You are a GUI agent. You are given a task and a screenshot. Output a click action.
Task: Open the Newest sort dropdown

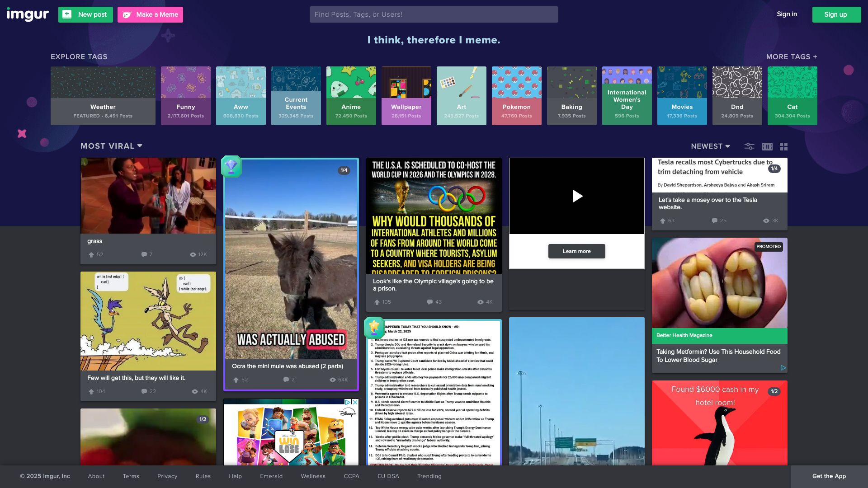point(710,146)
